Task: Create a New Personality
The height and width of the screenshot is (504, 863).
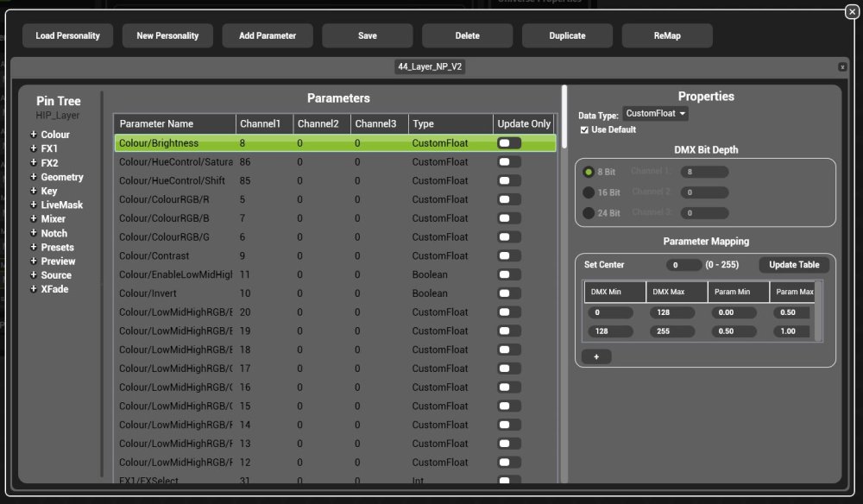Action: (167, 35)
